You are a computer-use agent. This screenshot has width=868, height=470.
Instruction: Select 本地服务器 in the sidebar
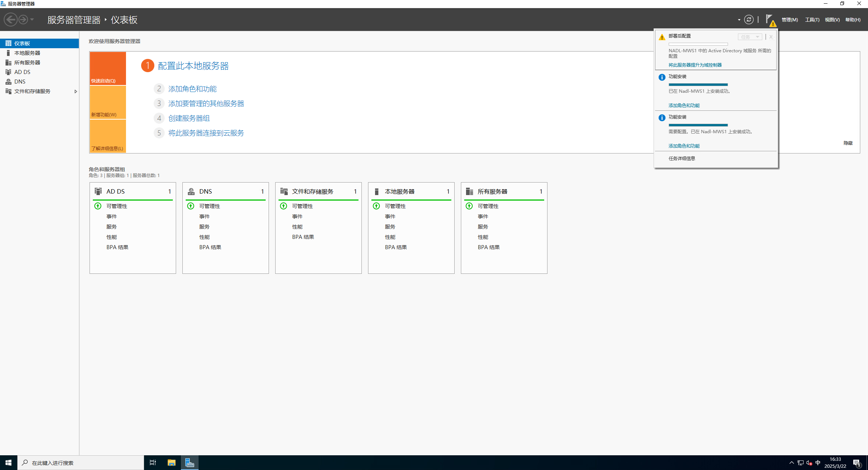[x=39, y=53]
